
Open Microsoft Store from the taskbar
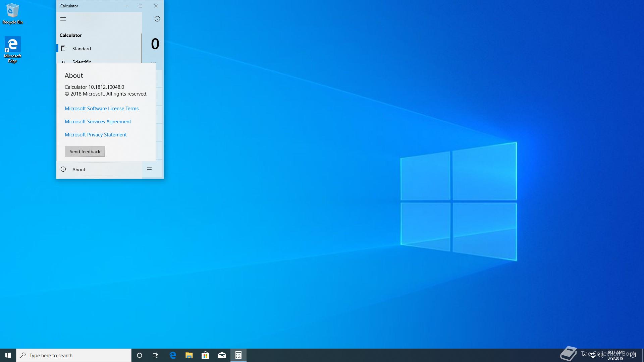[x=206, y=355]
